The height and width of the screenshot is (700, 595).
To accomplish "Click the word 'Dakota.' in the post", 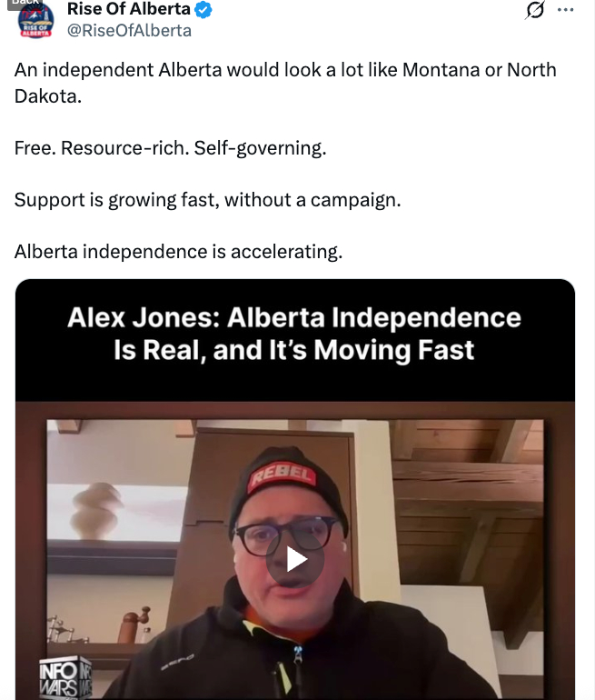I will click(x=48, y=96).
